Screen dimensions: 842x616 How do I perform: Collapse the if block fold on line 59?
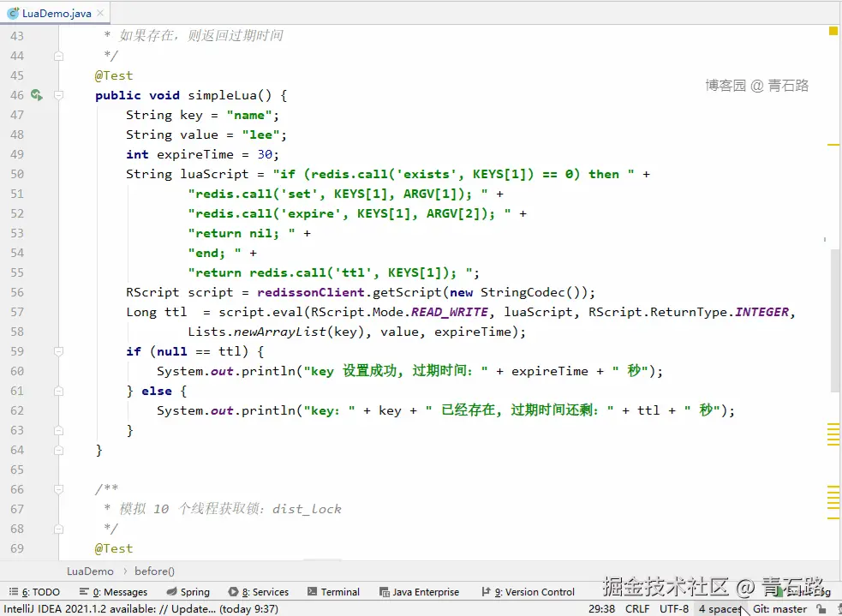click(58, 351)
